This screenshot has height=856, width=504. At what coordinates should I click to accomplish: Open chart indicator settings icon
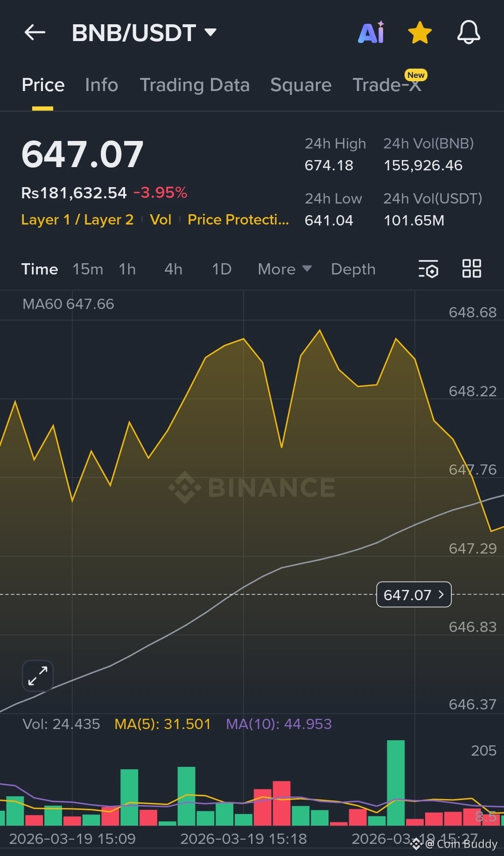click(428, 269)
